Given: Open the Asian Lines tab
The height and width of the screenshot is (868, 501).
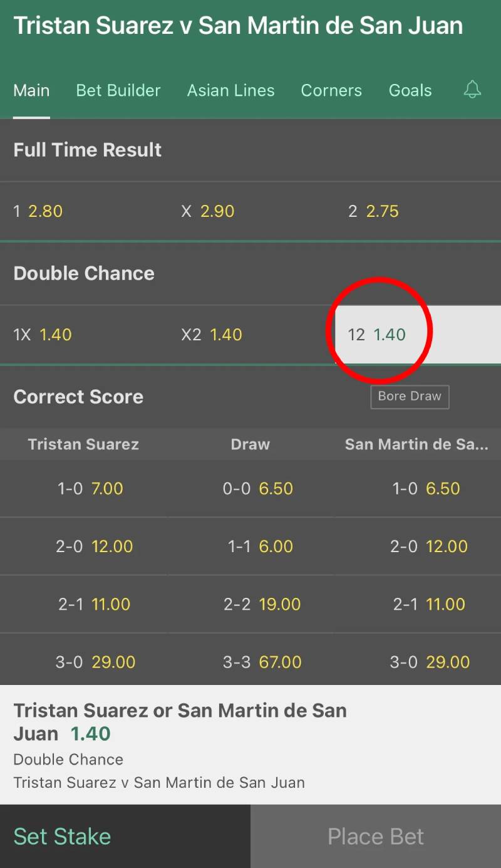Looking at the screenshot, I should coord(230,90).
